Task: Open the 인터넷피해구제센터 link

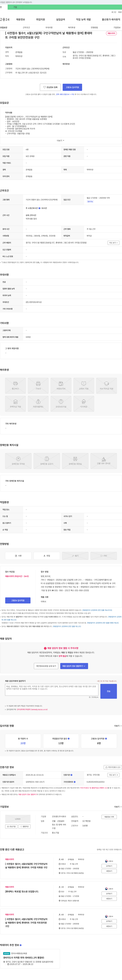Action: click(32, 709)
